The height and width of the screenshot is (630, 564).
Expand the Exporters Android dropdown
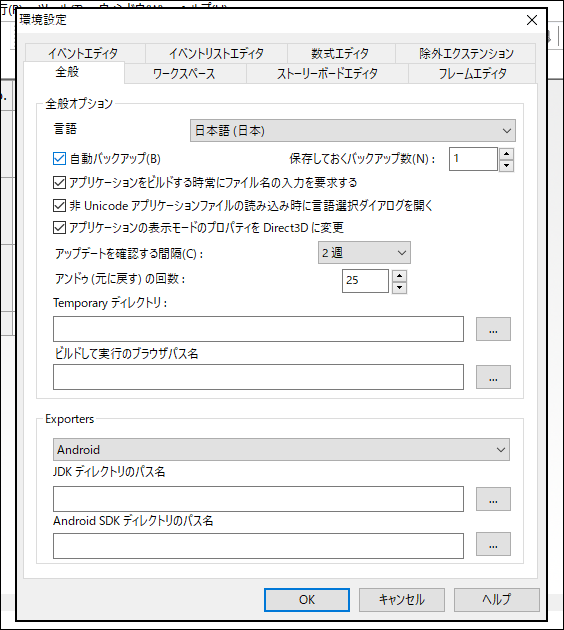281,450
